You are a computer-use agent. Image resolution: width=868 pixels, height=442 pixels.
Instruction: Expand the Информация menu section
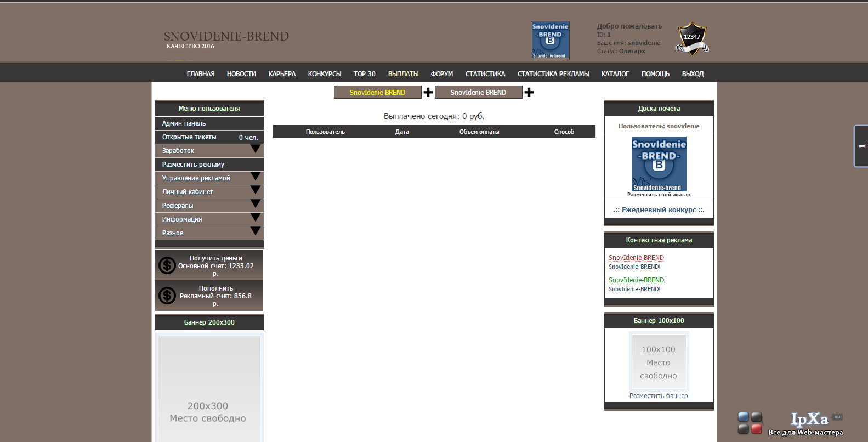[209, 219]
